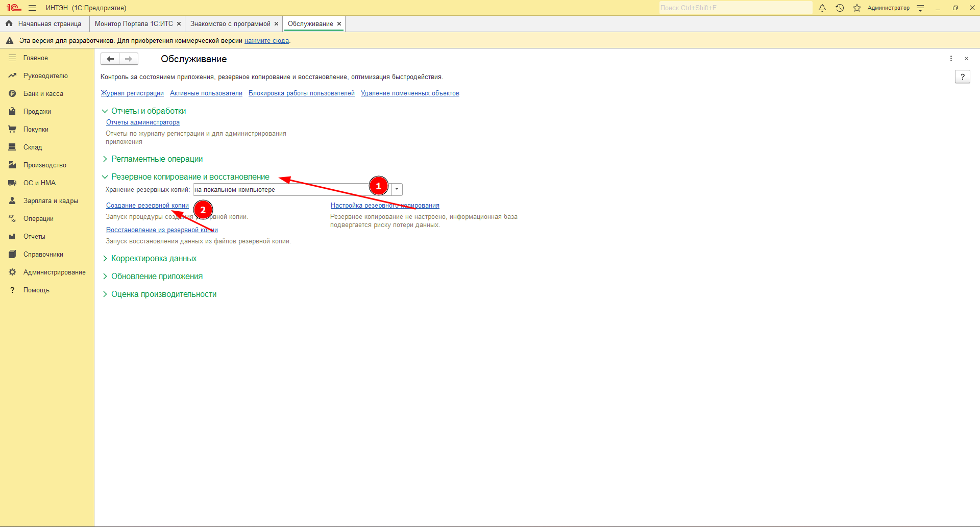Viewport: 980px width, 527px height.
Task: Close the Монитор Портала 1С:ИТС tab
Action: click(179, 24)
